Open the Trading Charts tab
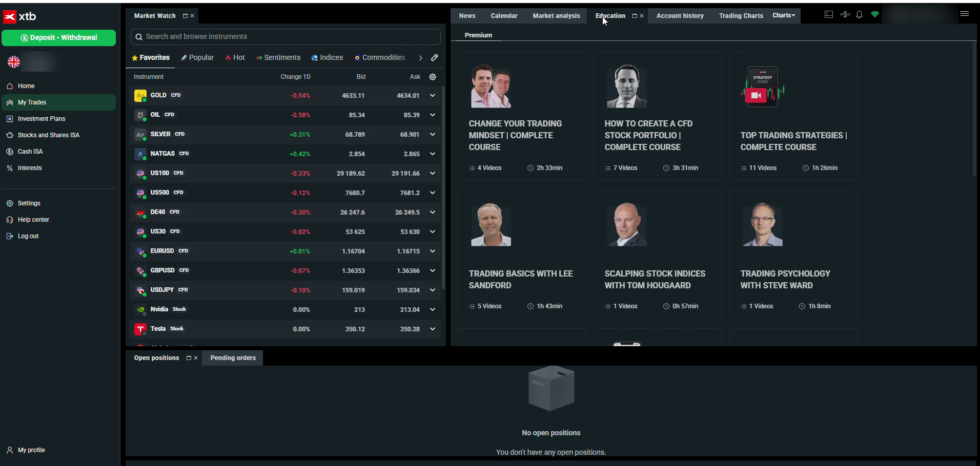Viewport: 980px width, 466px height. tap(741, 16)
